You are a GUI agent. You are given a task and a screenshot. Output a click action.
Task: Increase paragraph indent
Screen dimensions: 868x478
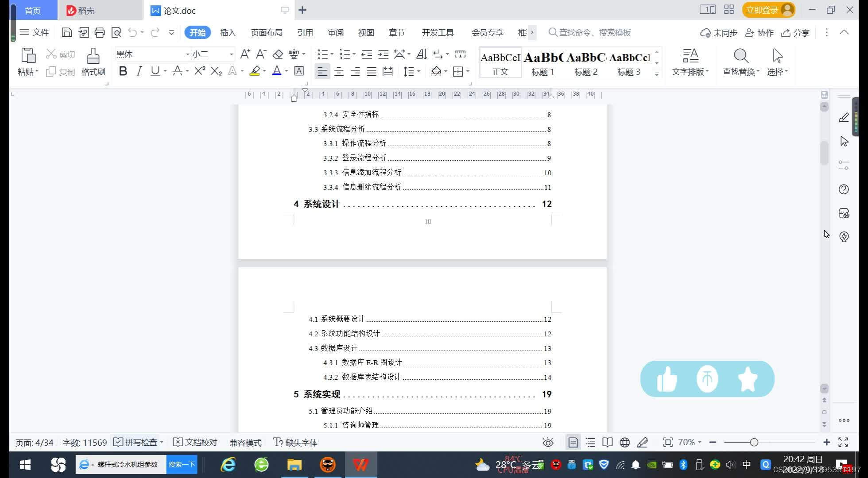383,54
